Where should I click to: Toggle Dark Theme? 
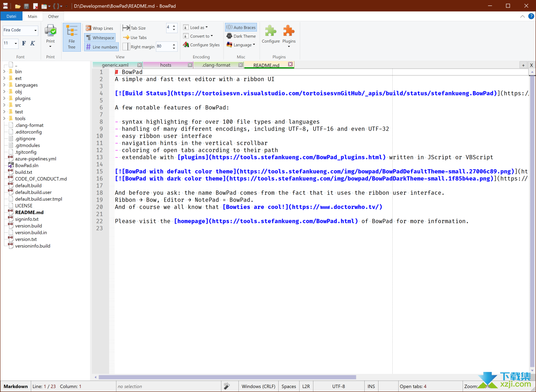[x=241, y=36]
